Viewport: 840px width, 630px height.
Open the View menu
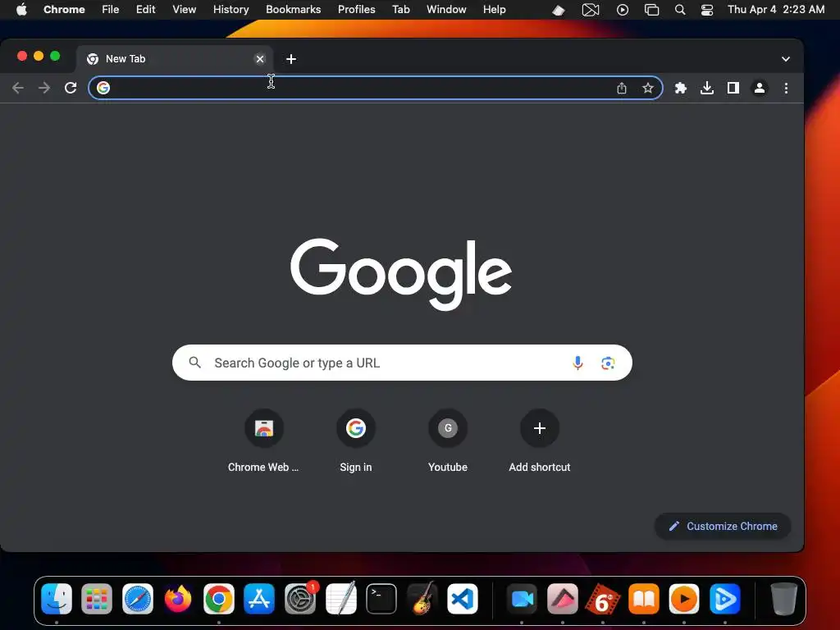[x=185, y=10]
